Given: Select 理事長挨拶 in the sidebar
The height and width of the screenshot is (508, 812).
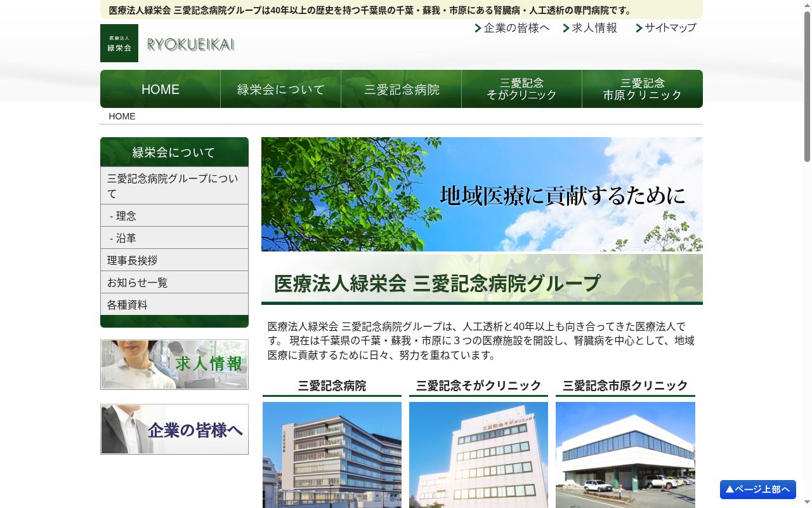Looking at the screenshot, I should (174, 260).
